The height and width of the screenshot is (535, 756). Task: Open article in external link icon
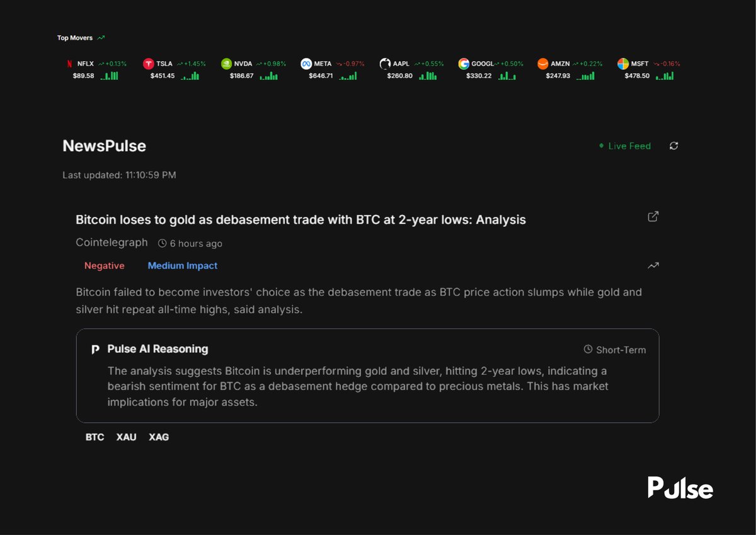(653, 216)
